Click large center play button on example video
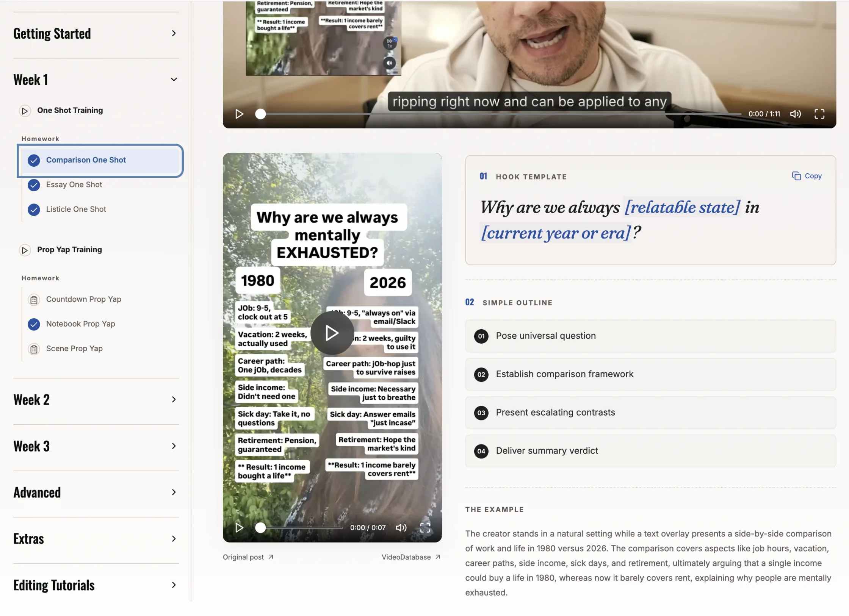 coord(332,333)
